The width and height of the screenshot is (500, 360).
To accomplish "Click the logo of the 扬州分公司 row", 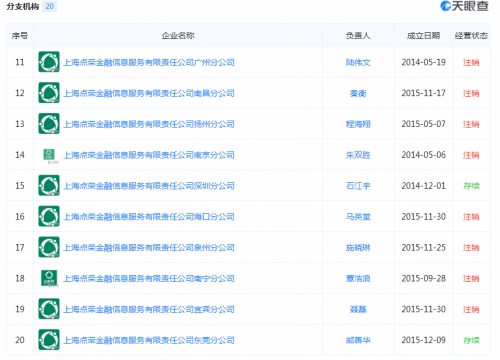I will point(49,124).
